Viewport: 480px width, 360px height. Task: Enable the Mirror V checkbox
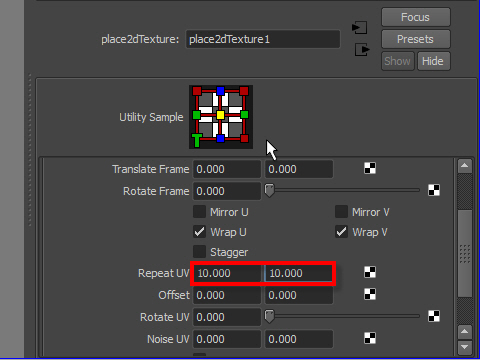tap(341, 212)
